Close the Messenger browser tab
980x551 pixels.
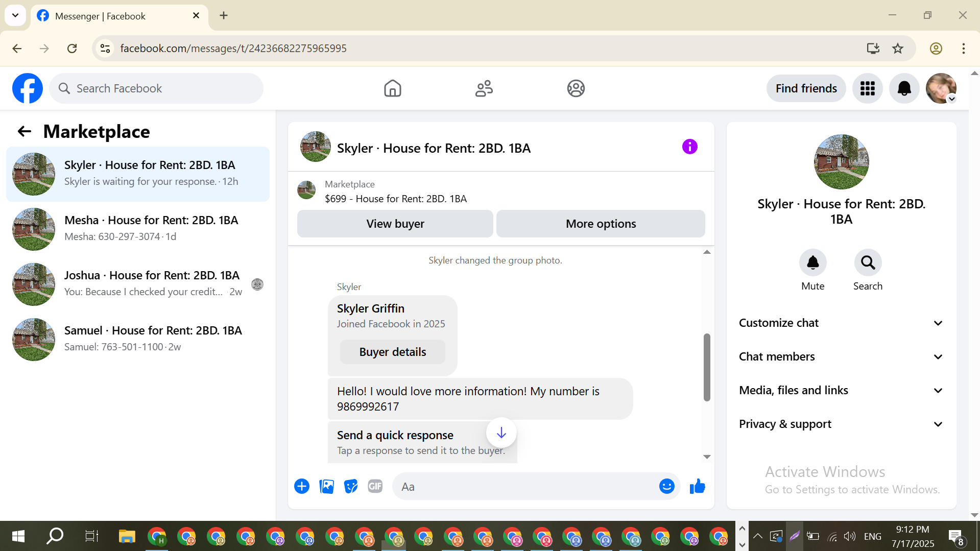(x=196, y=16)
